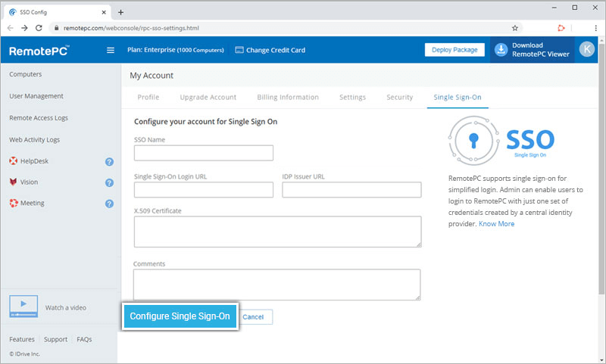Image resolution: width=606 pixels, height=364 pixels.
Task: Click the Vision fox icon
Action: point(13,182)
